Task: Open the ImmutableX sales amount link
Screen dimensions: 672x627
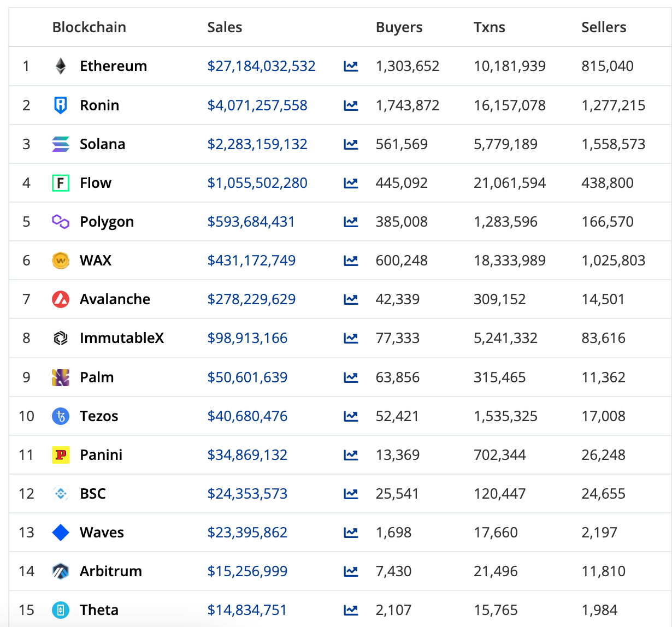Action: click(x=247, y=338)
